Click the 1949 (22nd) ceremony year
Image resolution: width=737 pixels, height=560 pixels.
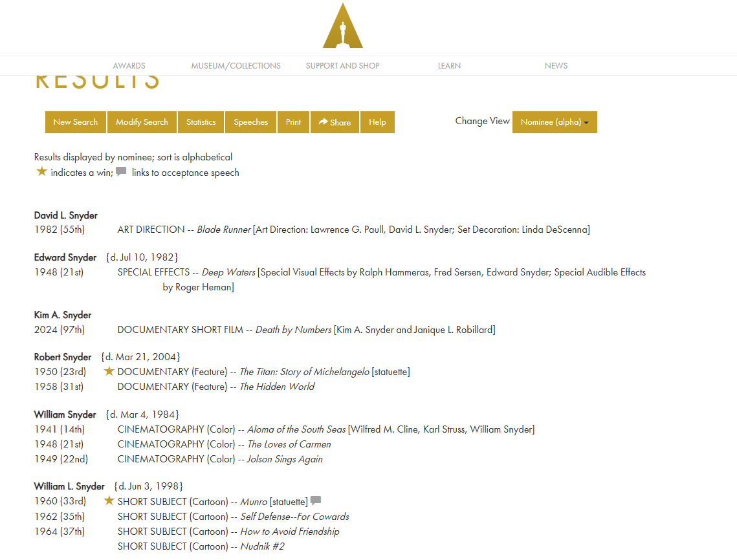tap(61, 459)
